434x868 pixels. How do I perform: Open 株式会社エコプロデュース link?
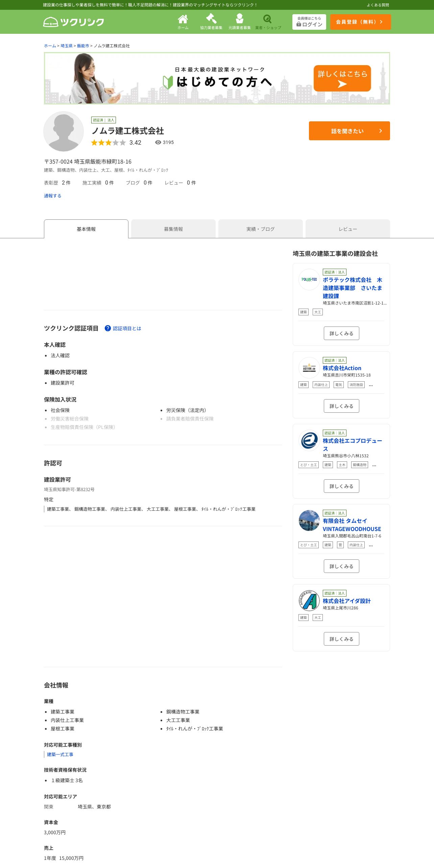pos(353,445)
